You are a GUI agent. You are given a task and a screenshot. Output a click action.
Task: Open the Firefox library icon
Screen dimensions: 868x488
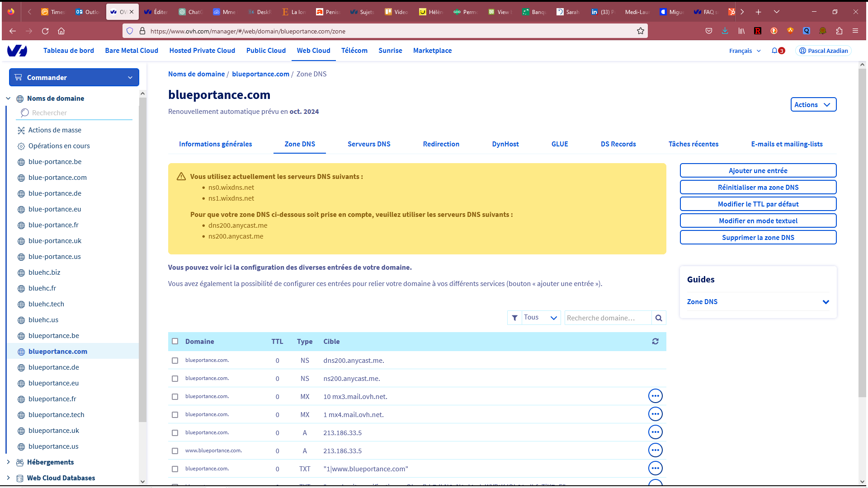[741, 31]
